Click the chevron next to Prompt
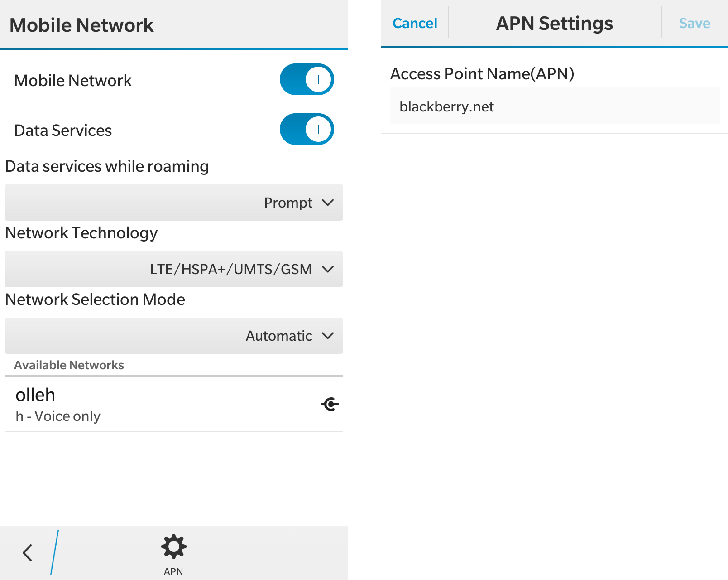The width and height of the screenshot is (728, 580). pyautogui.click(x=328, y=203)
